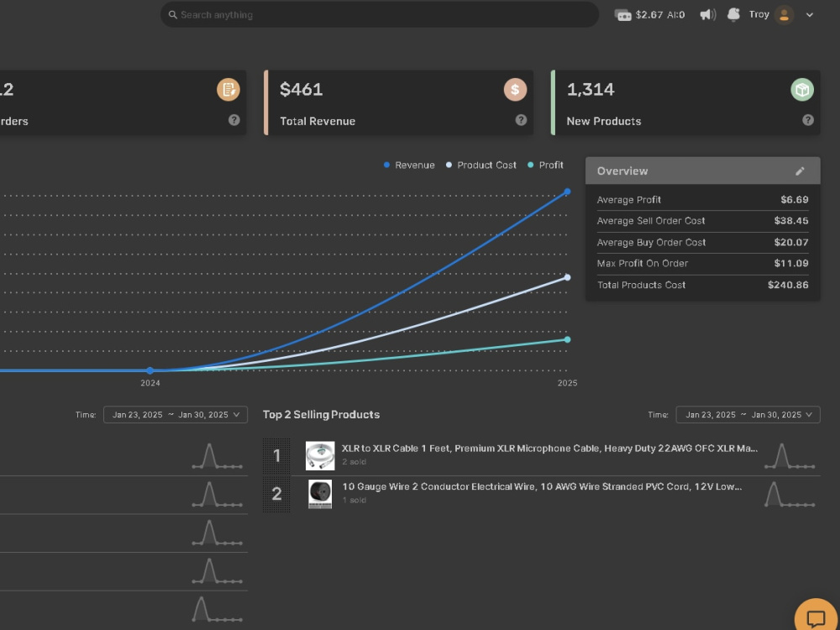Click the Average Profit $6.69 value

point(794,200)
